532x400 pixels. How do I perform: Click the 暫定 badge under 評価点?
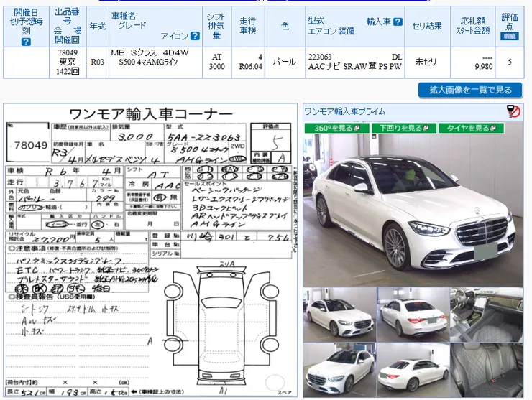[510, 37]
